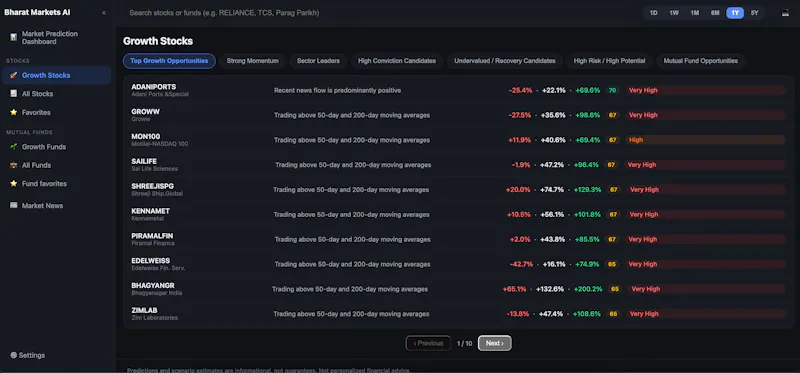Open the BHAGYANGR stock row
The width and height of the screenshot is (800, 373).
tap(458, 289)
